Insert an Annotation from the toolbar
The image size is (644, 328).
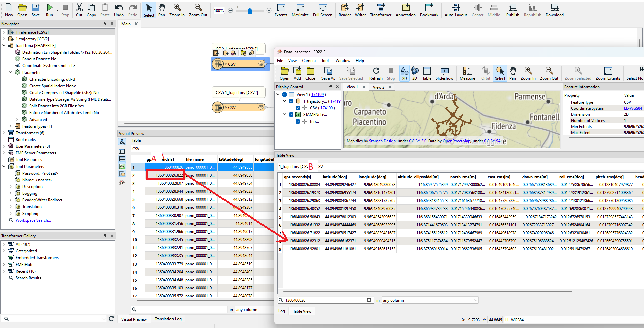click(x=406, y=10)
